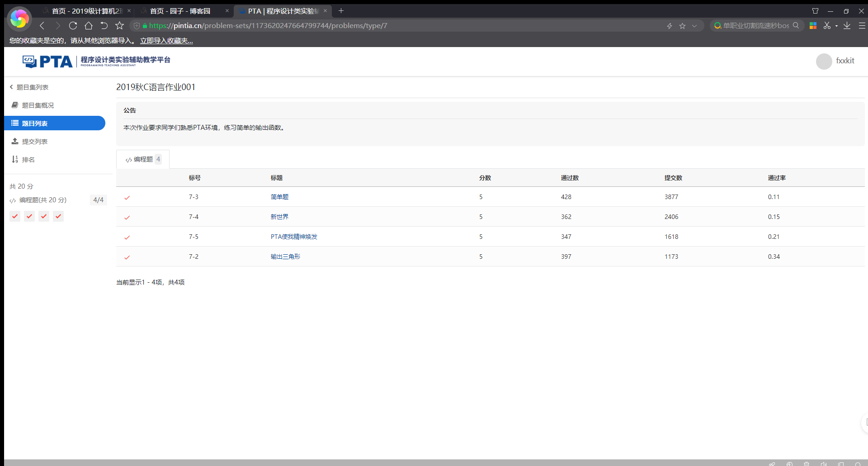Go back to the previous page
Image resolution: width=868 pixels, height=466 pixels.
pyautogui.click(x=42, y=26)
